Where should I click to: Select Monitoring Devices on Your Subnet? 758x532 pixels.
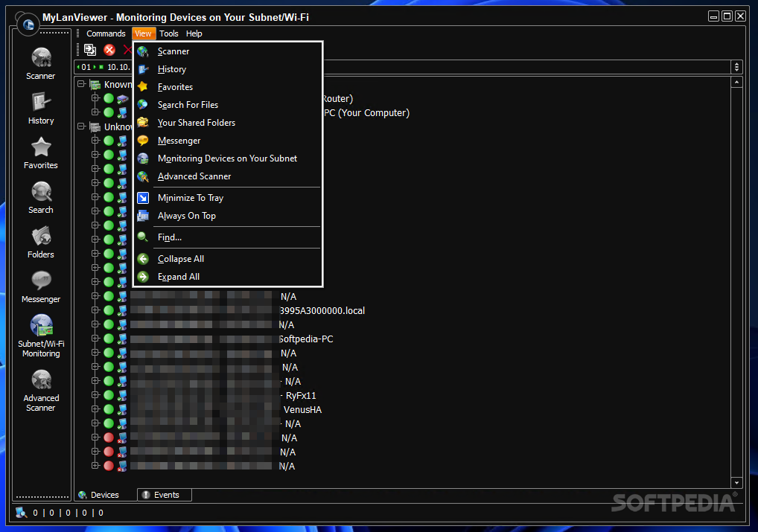click(x=227, y=158)
